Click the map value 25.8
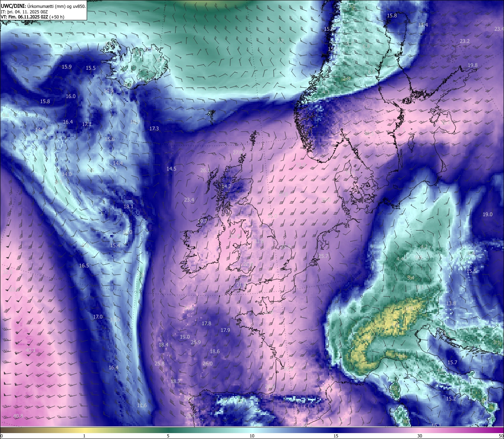Viewport: 504px width, 439px height. click(159, 363)
